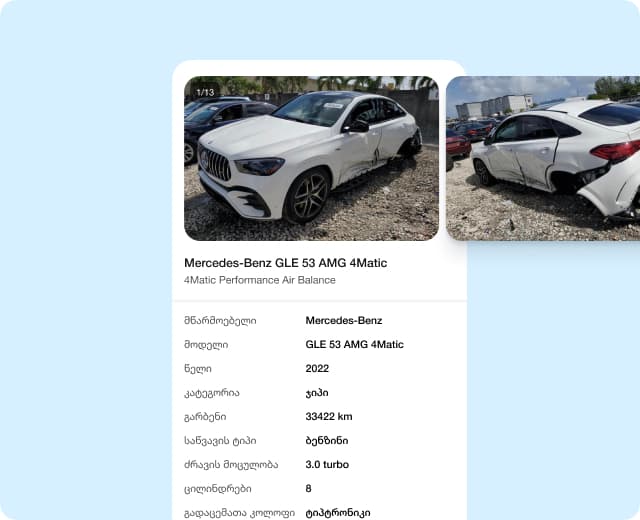Click the 1/13 photo counter badge

pyautogui.click(x=205, y=92)
